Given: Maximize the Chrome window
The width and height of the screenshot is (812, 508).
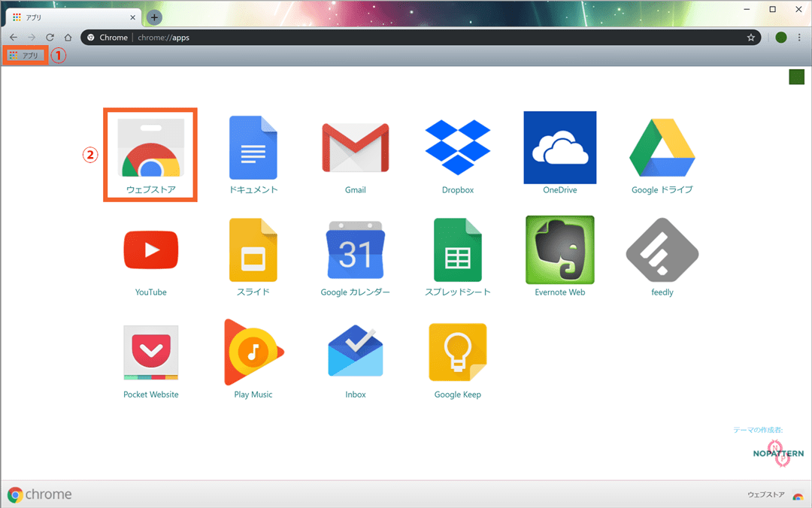Looking at the screenshot, I should (x=773, y=9).
